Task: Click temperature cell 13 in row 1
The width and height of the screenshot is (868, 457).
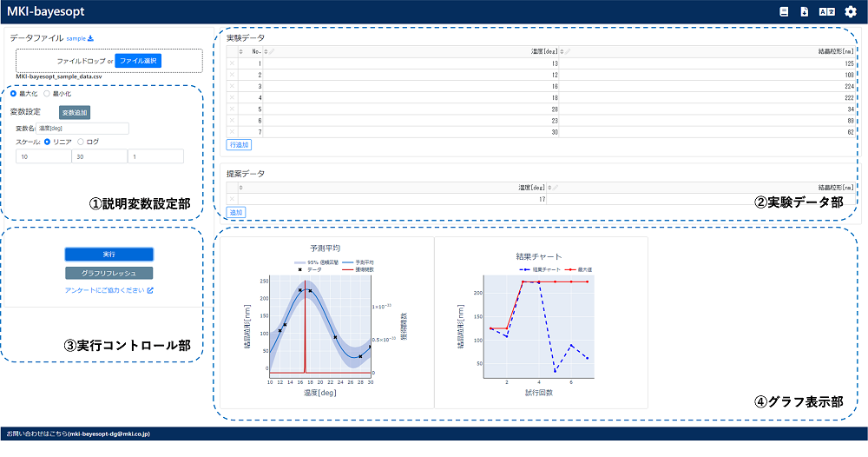Action: coord(411,63)
